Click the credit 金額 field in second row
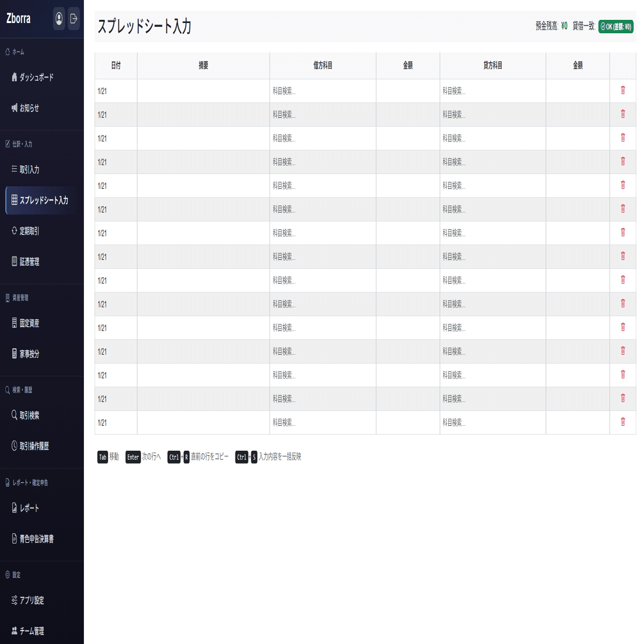Screen dimensions: 644x644 click(x=578, y=115)
